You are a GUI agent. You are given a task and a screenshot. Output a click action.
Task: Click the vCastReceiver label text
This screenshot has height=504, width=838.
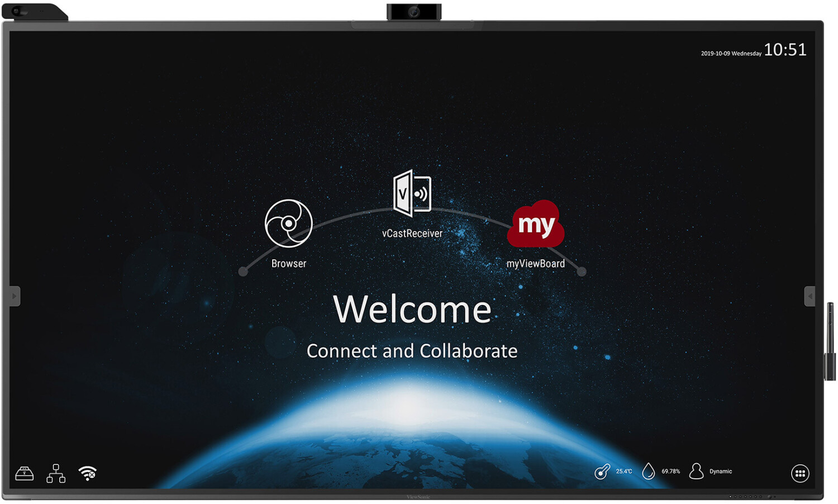point(412,234)
